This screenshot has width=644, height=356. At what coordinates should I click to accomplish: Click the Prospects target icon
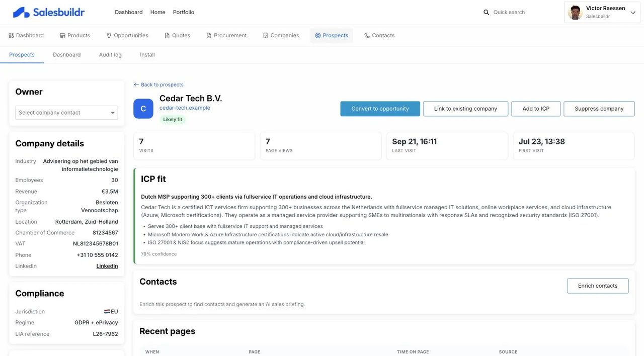[x=317, y=36]
